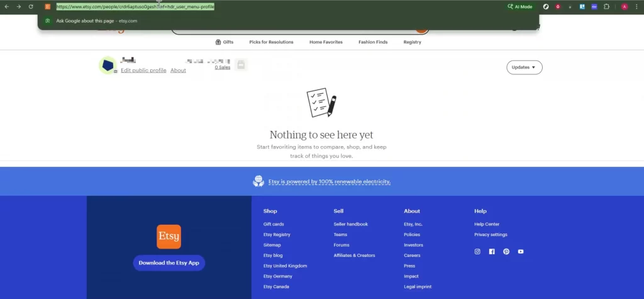Click the Edit public profile link

pos(143,71)
